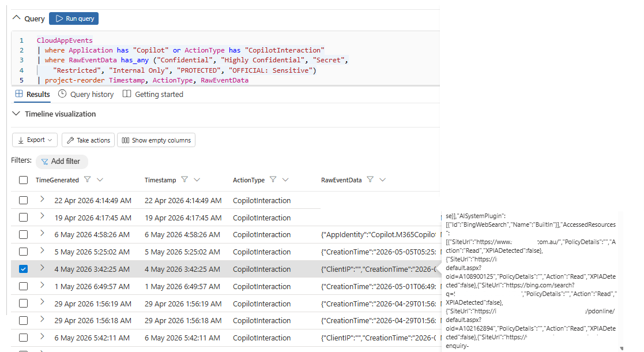Click ActionType cell in 22 Apr 2026 row
Image resolution: width=644 pixels, height=352 pixels.
(262, 200)
